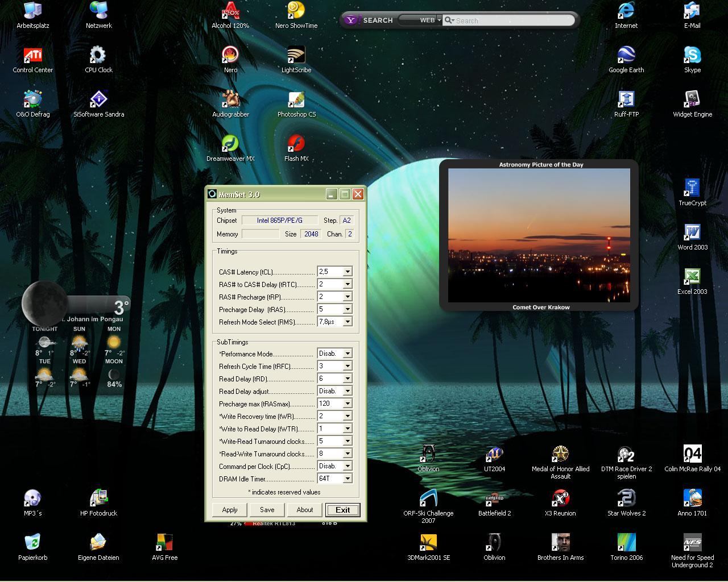Click the Yahoo search input field
The width and height of the screenshot is (728, 582).
513,20
